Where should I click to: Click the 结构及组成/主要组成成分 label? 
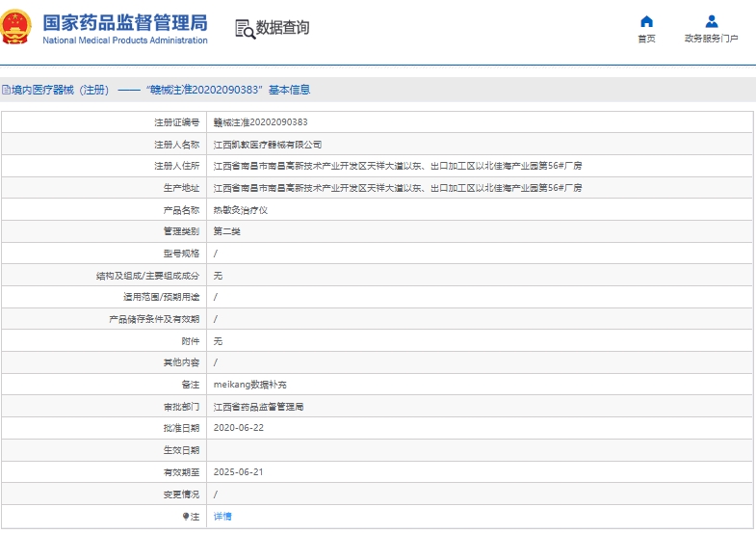(x=147, y=276)
